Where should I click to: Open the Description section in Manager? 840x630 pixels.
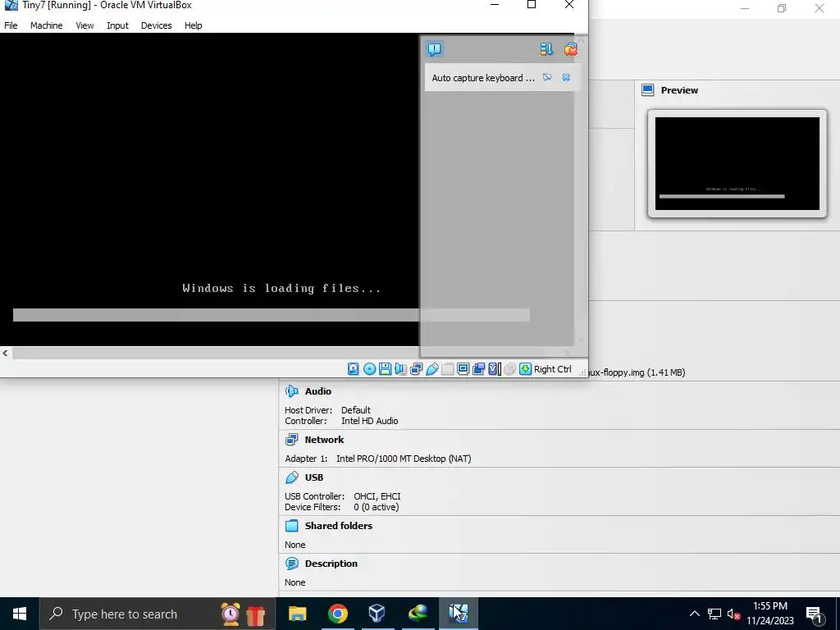tap(331, 564)
